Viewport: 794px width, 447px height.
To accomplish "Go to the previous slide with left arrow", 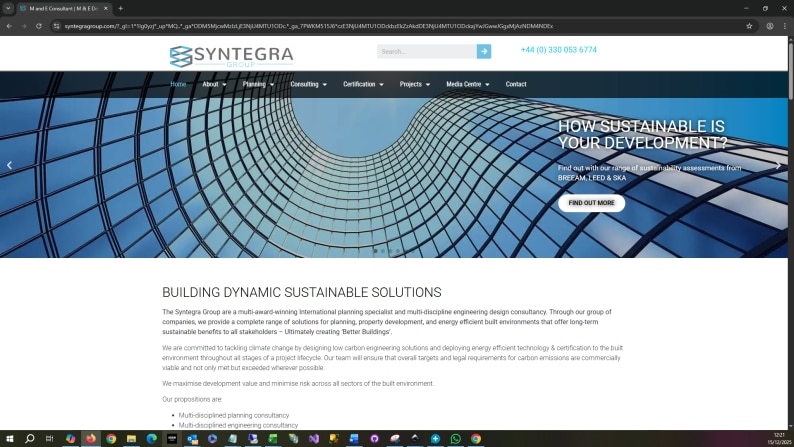I will (x=10, y=166).
